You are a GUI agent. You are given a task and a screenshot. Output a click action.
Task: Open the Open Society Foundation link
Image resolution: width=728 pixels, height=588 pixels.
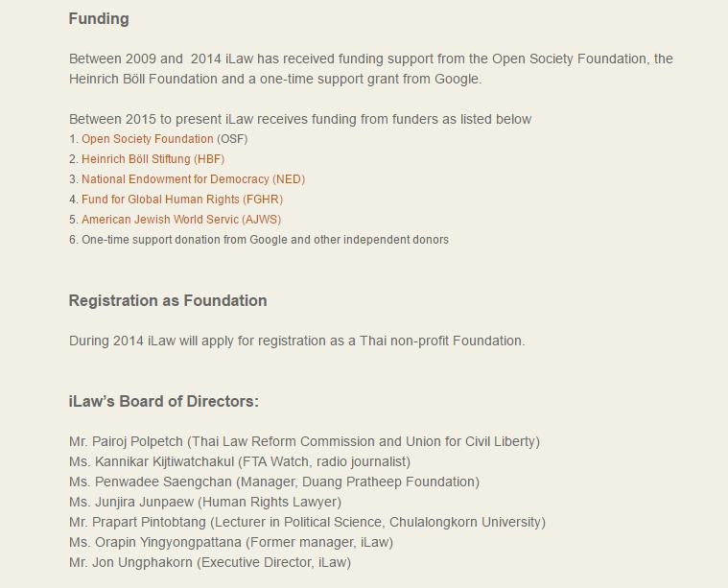tap(147, 139)
